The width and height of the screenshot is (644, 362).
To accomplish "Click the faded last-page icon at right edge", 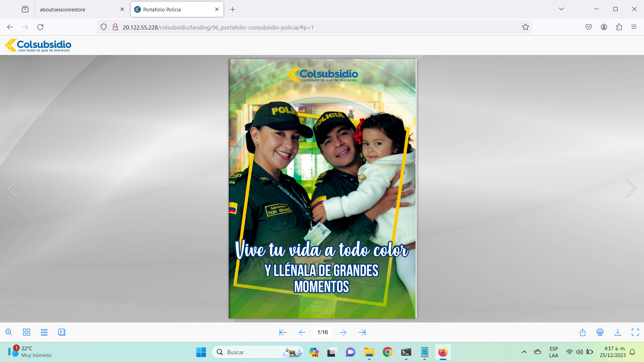I will tap(632, 310).
